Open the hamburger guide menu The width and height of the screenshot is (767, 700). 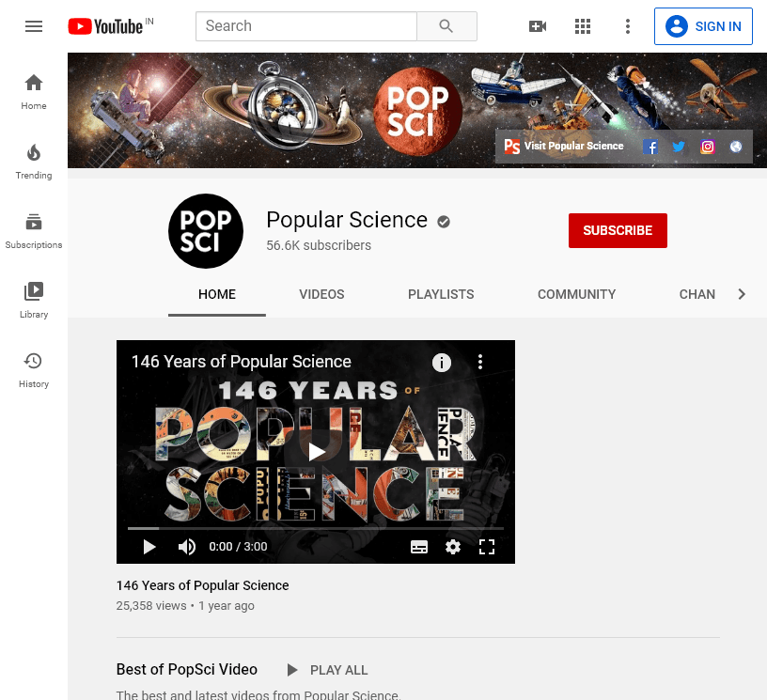pyautogui.click(x=34, y=26)
